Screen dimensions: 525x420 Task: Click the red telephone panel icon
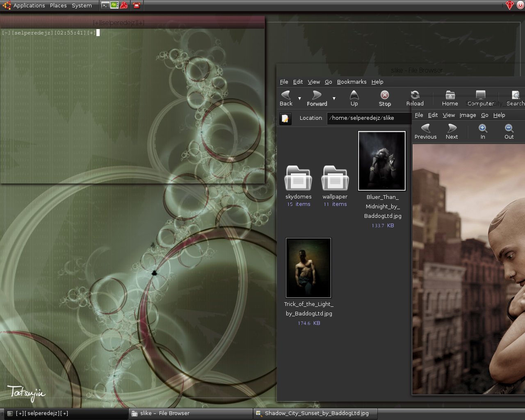[137, 5]
